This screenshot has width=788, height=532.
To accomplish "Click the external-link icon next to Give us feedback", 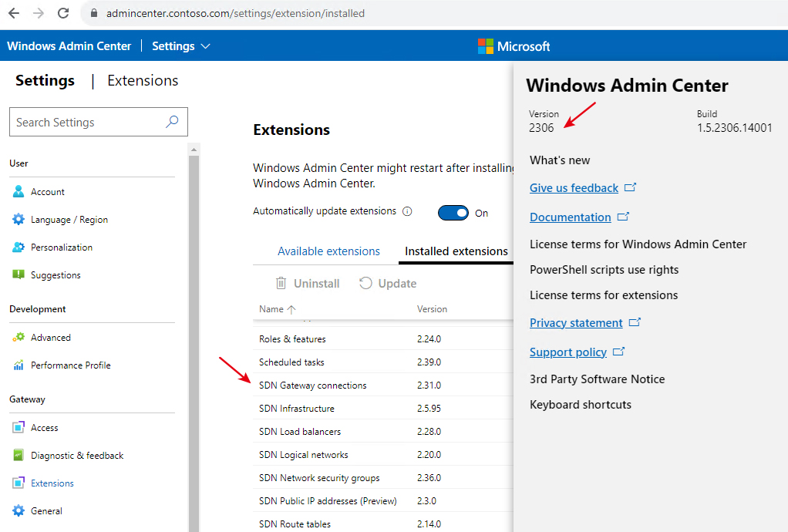I will click(630, 187).
